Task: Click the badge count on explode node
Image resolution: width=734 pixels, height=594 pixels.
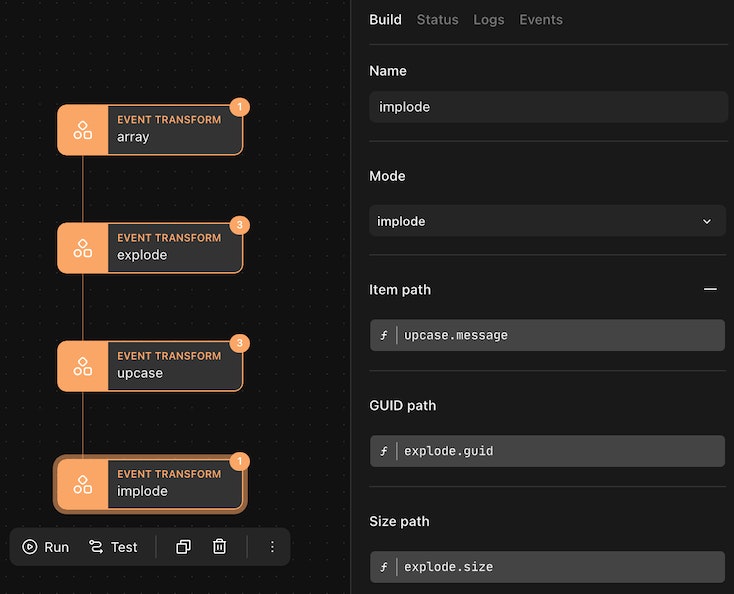Action: (239, 225)
